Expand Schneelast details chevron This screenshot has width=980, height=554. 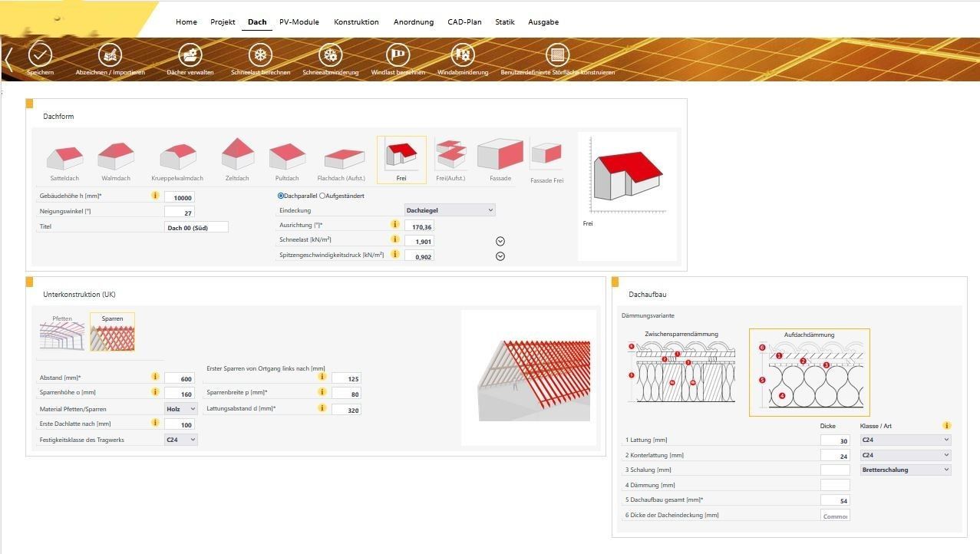[x=500, y=241]
